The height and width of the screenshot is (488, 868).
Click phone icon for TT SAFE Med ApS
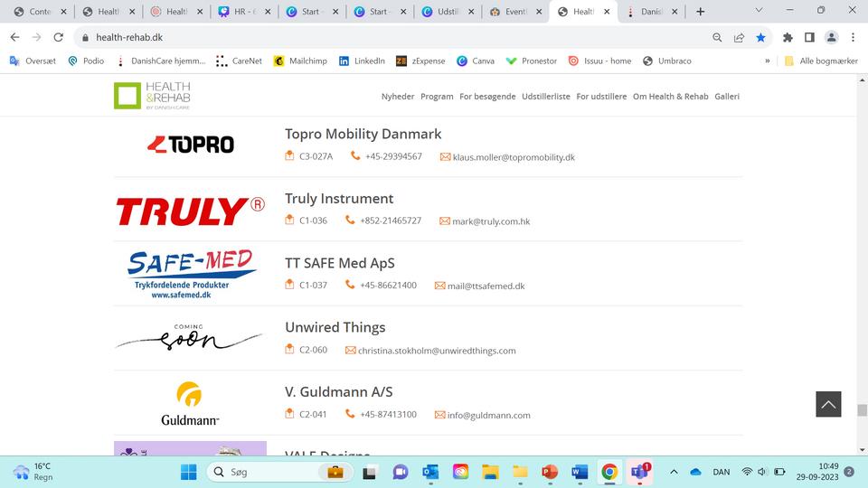click(x=350, y=285)
